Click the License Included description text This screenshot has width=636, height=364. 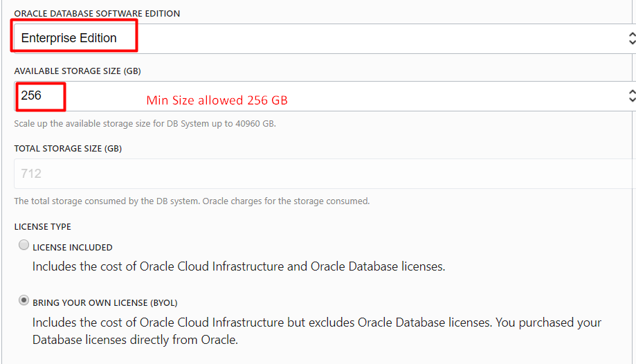coord(239,266)
